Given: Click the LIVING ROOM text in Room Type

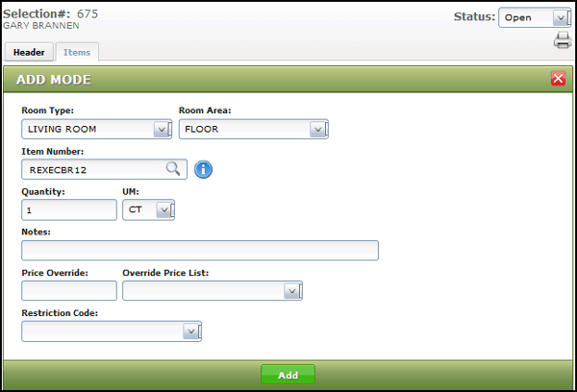Looking at the screenshot, I should tap(63, 129).
